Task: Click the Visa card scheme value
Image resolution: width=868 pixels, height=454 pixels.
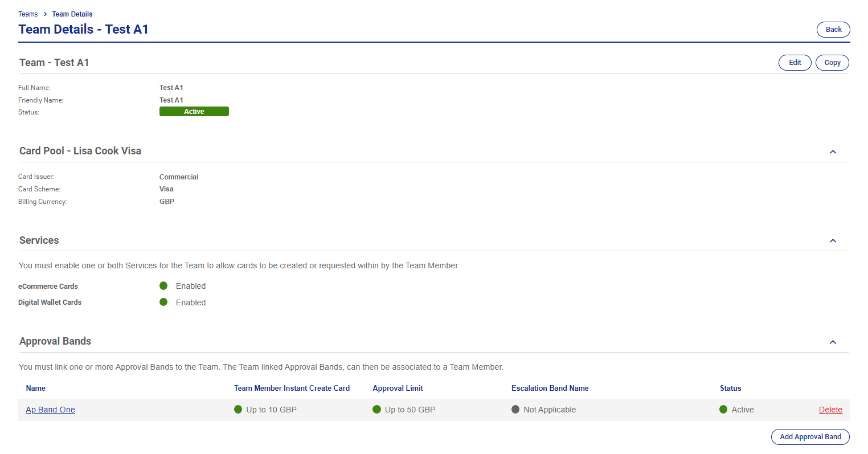Action: pyautogui.click(x=166, y=189)
